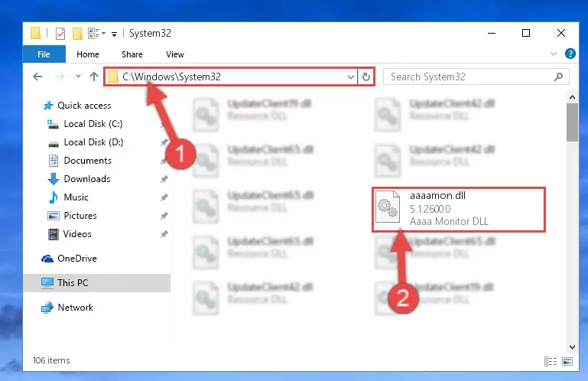
Task: Click the 5.1.2600.0 version text
Action: pos(430,209)
